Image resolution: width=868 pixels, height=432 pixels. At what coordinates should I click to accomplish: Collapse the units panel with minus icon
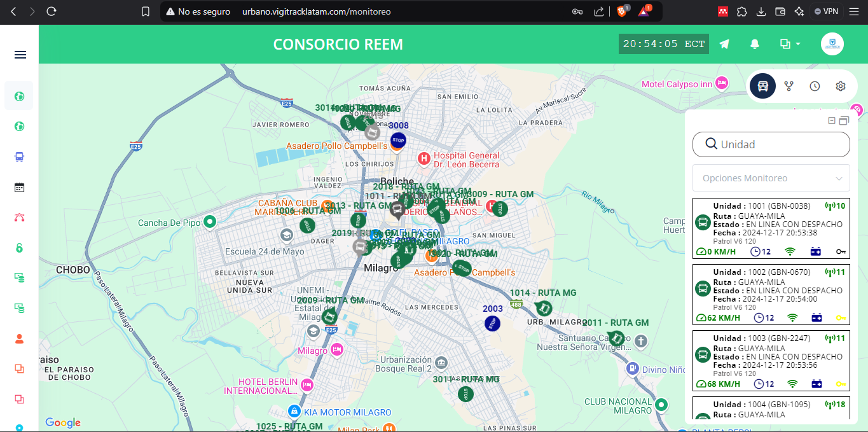[832, 121]
